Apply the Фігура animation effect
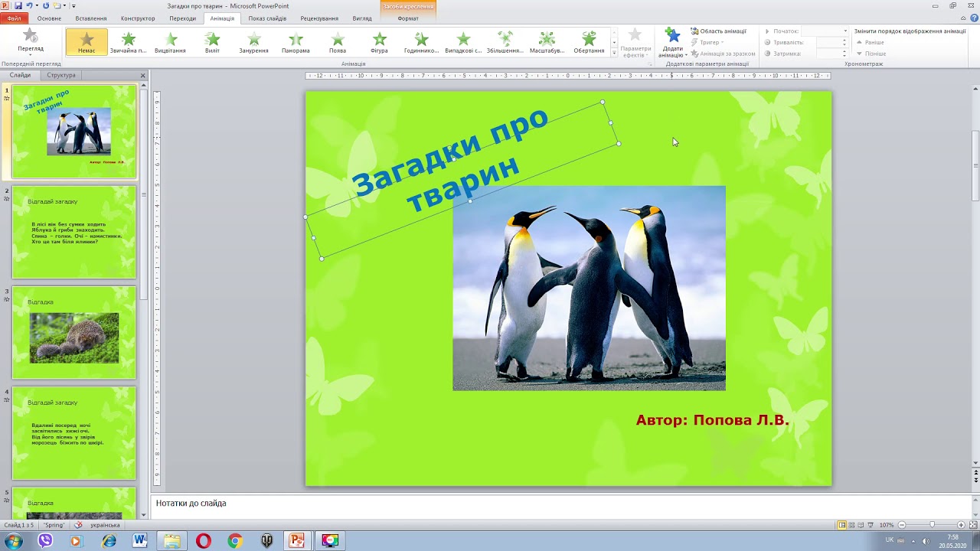The image size is (980, 551). point(379,42)
